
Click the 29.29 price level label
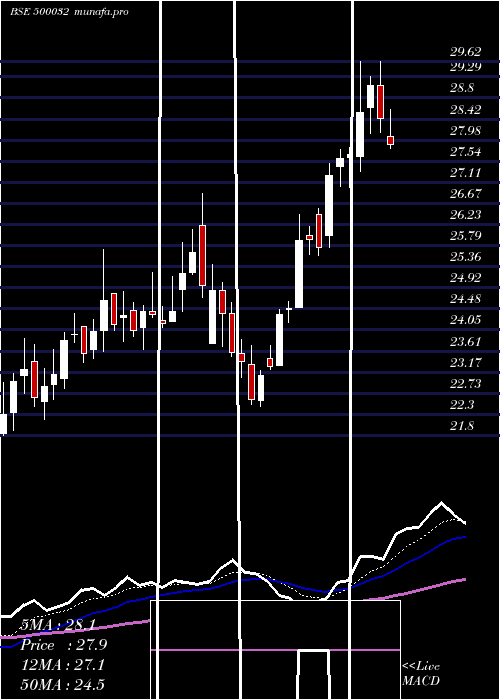pyautogui.click(x=465, y=67)
